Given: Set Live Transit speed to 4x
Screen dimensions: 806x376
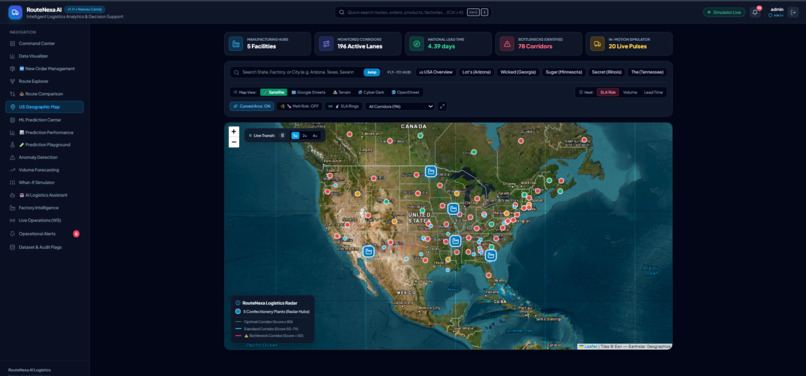Looking at the screenshot, I should [315, 136].
